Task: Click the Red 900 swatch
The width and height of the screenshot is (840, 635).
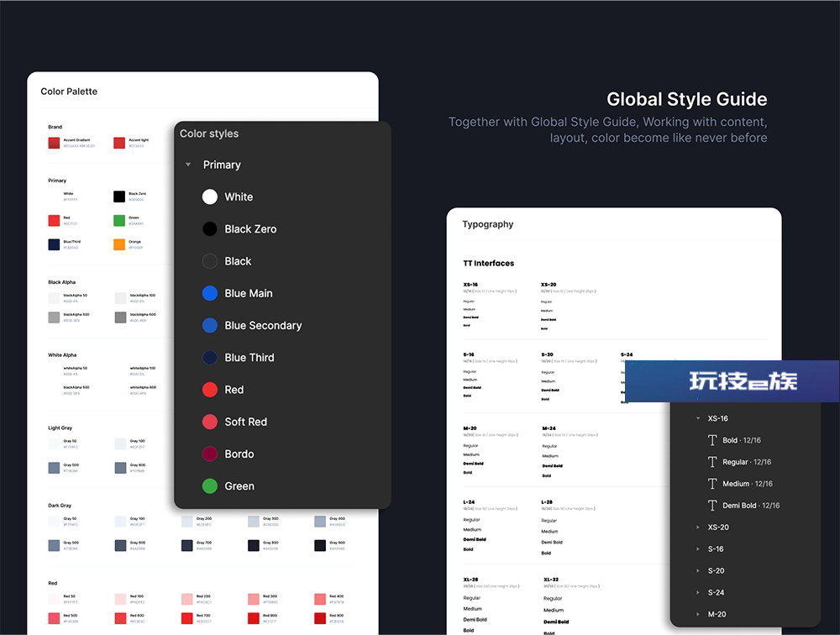Action: 320,618
